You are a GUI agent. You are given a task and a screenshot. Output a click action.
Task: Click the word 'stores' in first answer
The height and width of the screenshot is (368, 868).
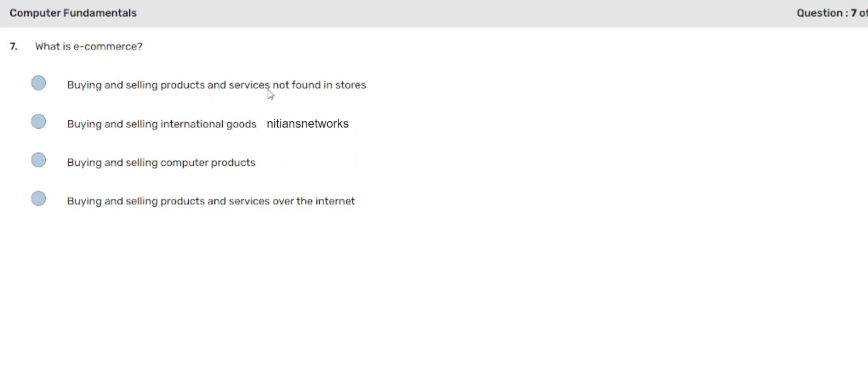(x=350, y=85)
